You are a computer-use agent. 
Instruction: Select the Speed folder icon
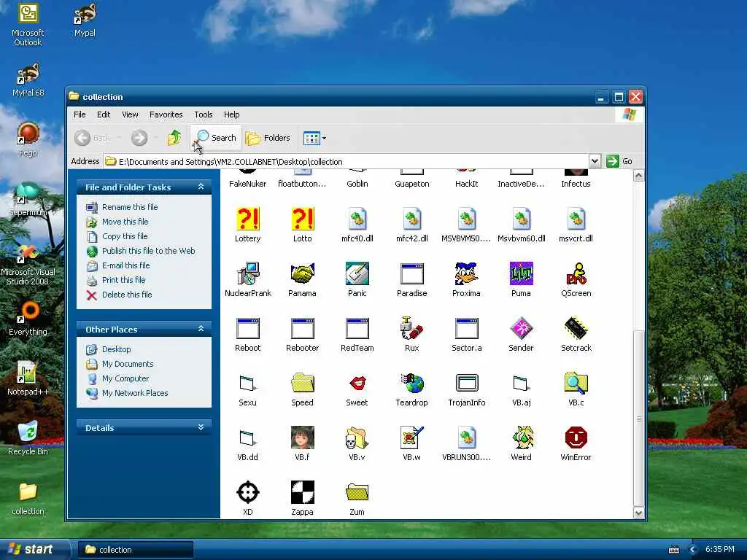303,384
